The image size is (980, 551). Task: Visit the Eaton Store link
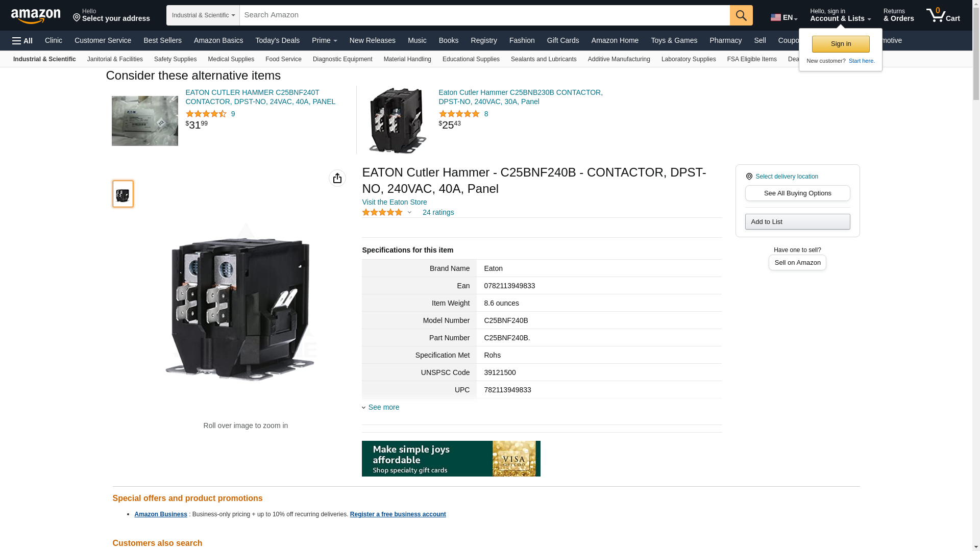click(x=395, y=202)
